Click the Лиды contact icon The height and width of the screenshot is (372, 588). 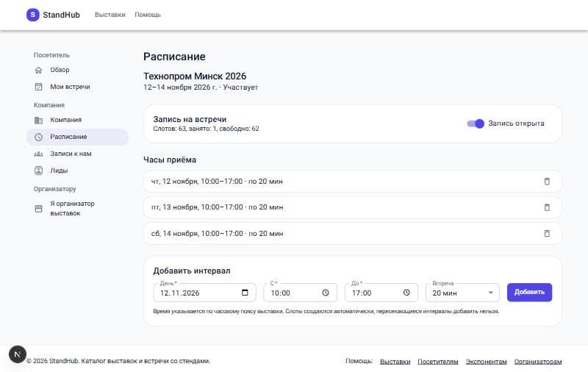pyautogui.click(x=39, y=171)
